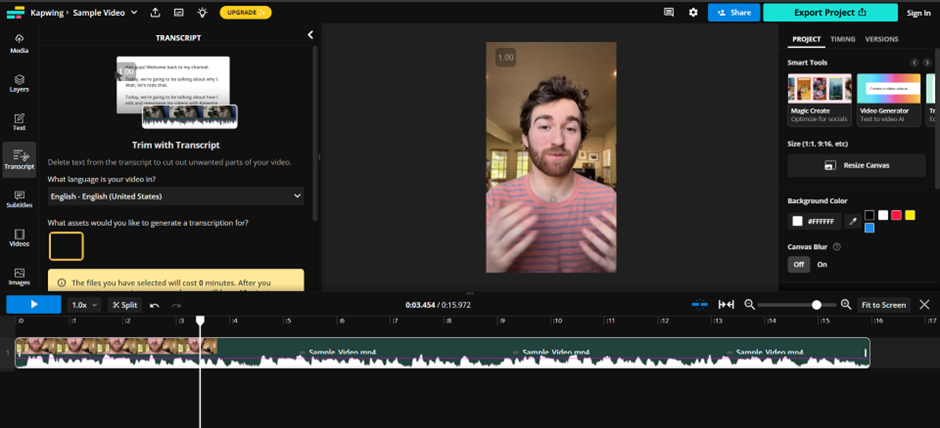Zoom in the timeline with plus magnifier

click(x=846, y=305)
